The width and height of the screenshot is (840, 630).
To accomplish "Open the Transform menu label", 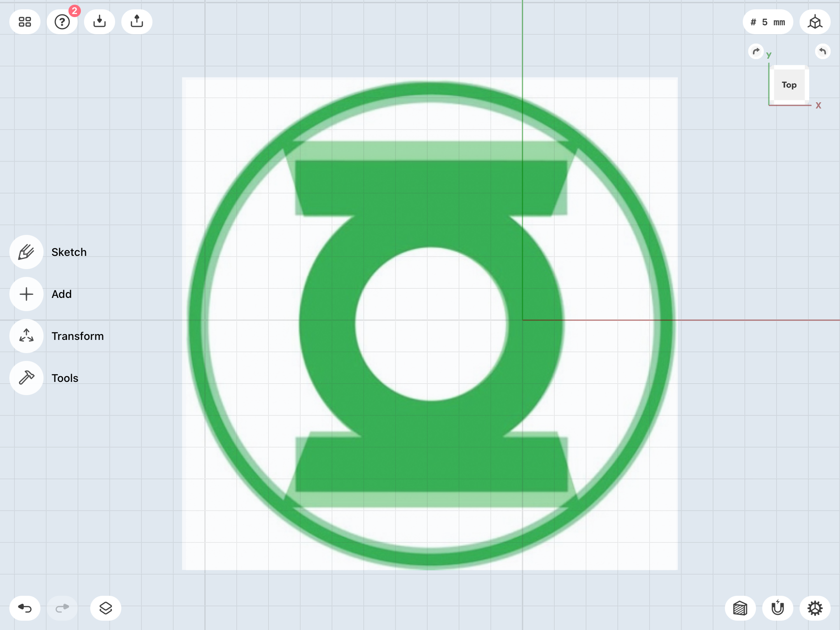I will click(78, 336).
